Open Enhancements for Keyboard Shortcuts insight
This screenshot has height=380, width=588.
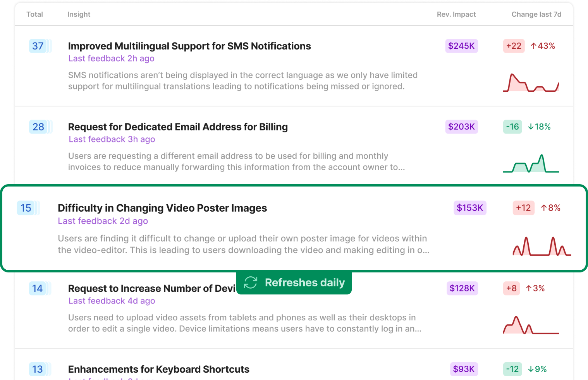[x=159, y=369]
